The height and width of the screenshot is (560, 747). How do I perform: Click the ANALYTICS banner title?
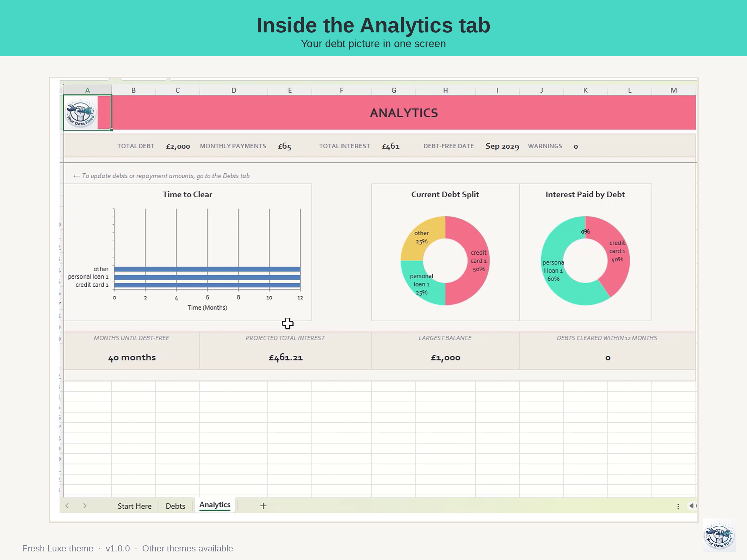coord(404,113)
